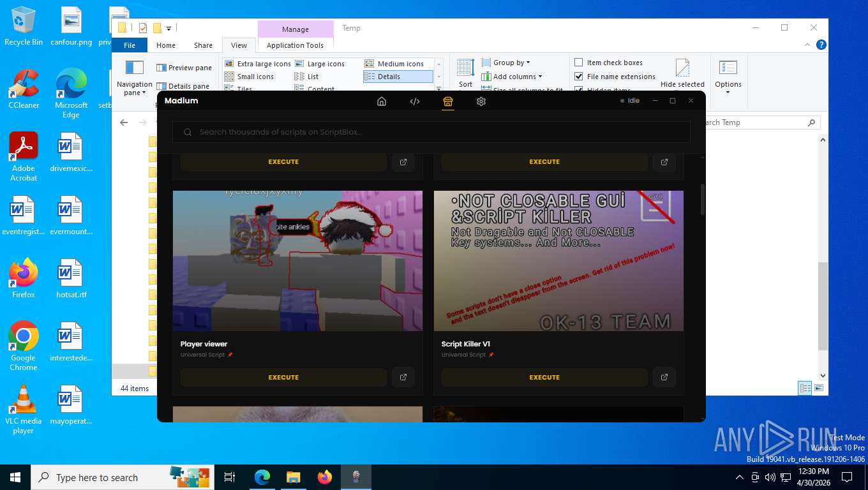Open the Application Tools ribbon tab
This screenshot has width=868, height=490.
pos(295,45)
